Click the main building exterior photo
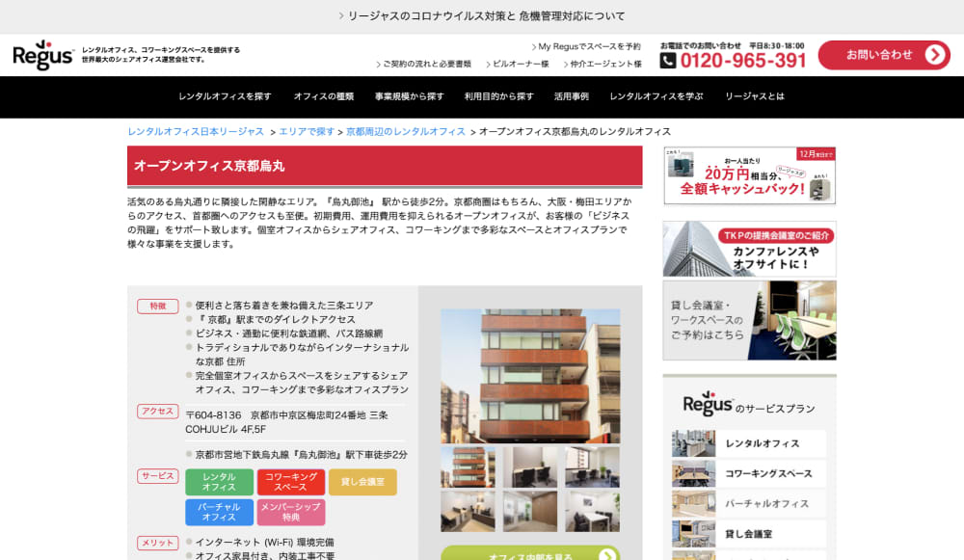Image resolution: width=964 pixels, height=560 pixels. click(530, 376)
